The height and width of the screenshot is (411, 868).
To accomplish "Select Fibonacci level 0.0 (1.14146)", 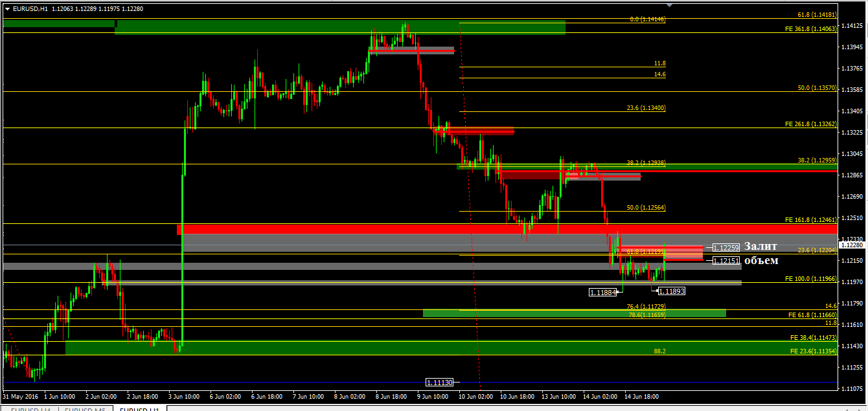I will 648,19.
